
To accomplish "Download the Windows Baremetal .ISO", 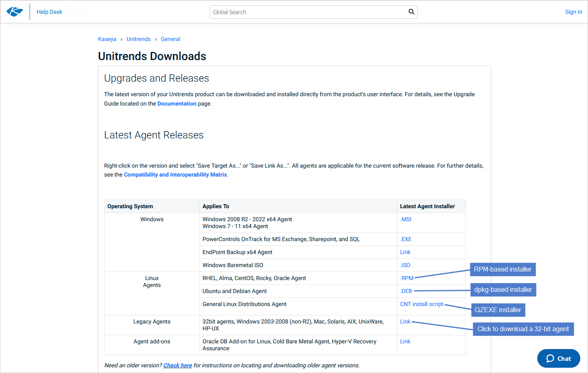I will coord(405,265).
